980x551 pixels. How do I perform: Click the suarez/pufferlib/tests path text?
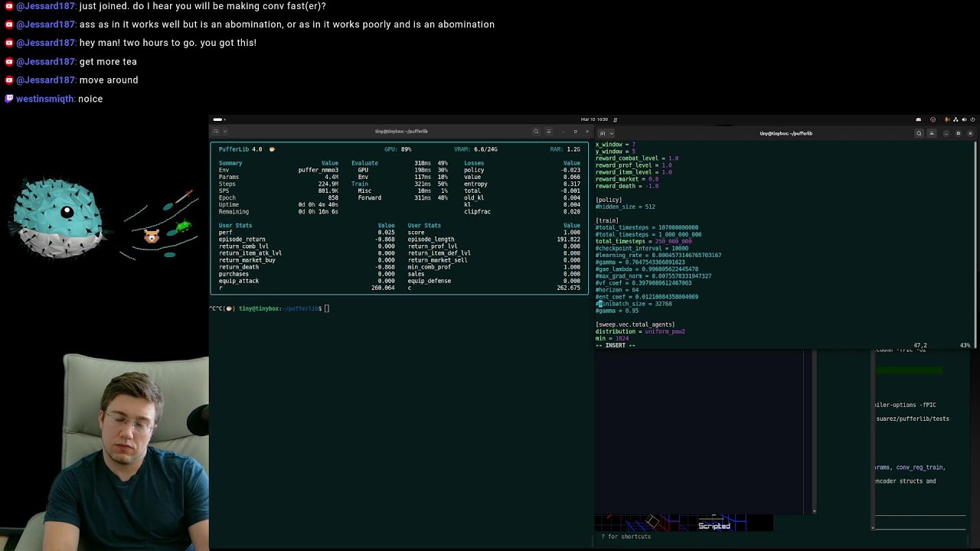[913, 419]
